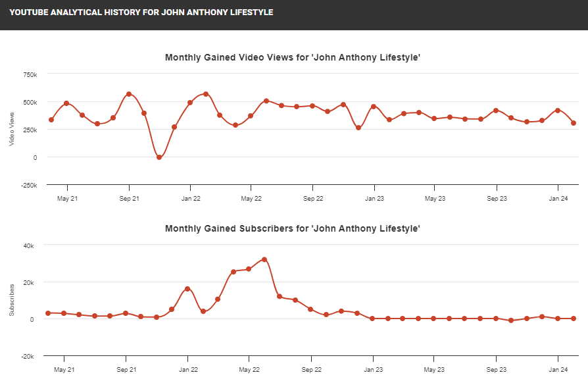Click the 'Subscribers' axis title
The width and height of the screenshot is (588, 383).
pos(12,300)
